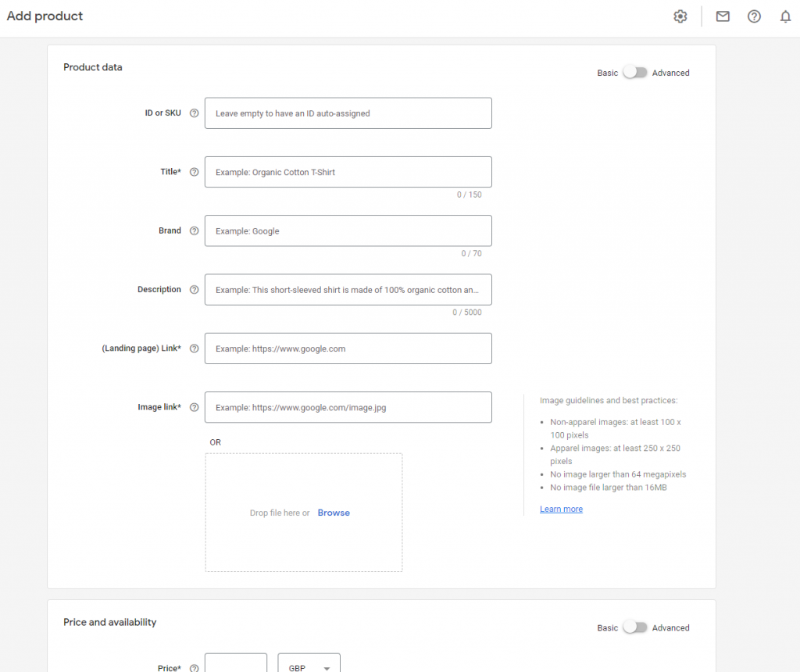
Task: Show help for Image link field
Action: click(x=194, y=407)
